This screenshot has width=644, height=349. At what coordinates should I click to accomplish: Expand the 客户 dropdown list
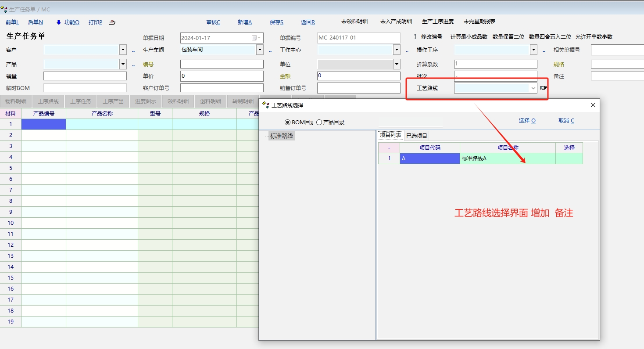click(x=123, y=50)
